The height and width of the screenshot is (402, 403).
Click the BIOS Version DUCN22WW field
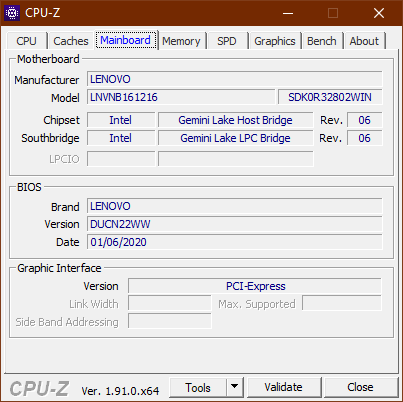(235, 224)
